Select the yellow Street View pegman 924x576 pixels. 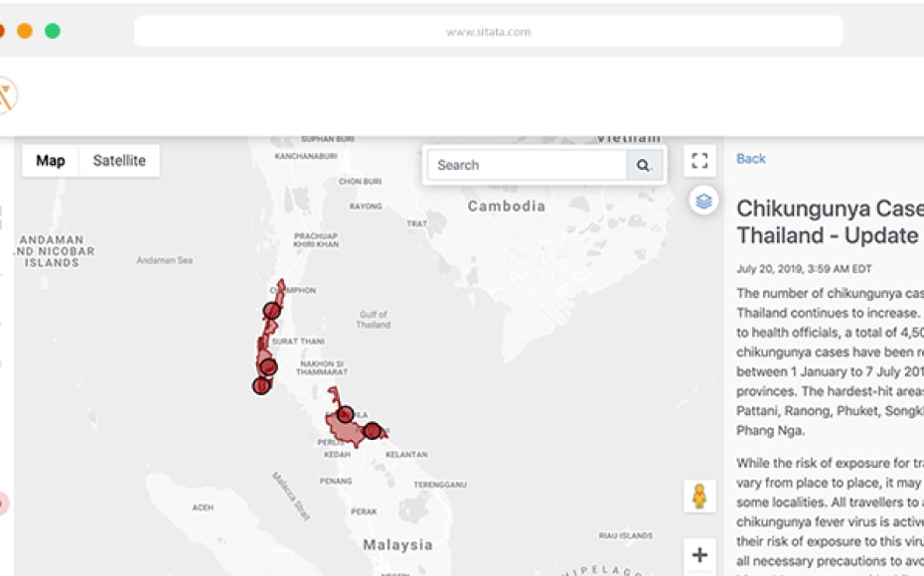[x=699, y=496]
